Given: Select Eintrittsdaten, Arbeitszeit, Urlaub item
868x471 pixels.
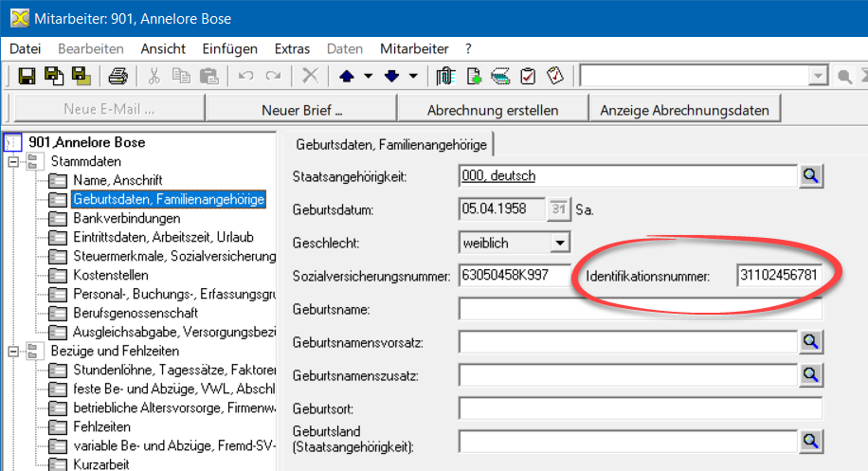Looking at the screenshot, I should pyautogui.click(x=163, y=237).
